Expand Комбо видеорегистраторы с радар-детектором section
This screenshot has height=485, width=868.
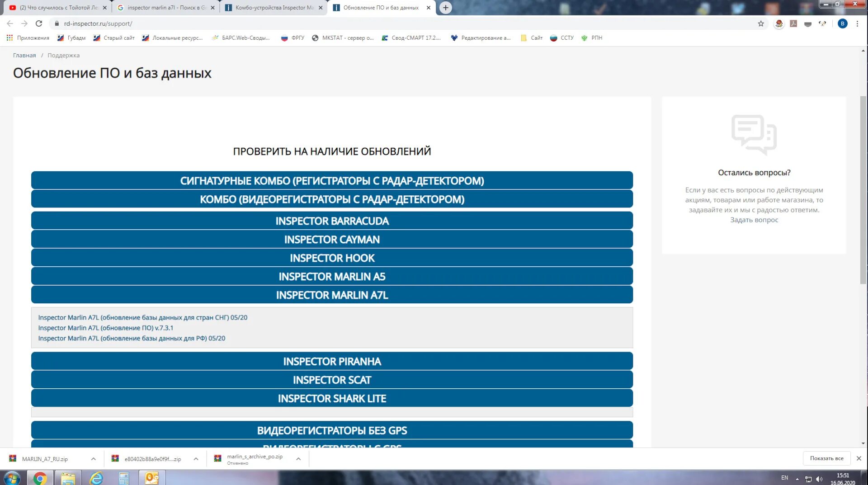(332, 199)
